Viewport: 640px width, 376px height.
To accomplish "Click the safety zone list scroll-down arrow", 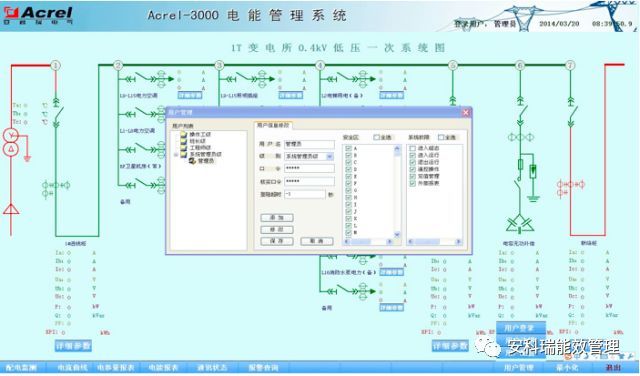I will (x=397, y=234).
